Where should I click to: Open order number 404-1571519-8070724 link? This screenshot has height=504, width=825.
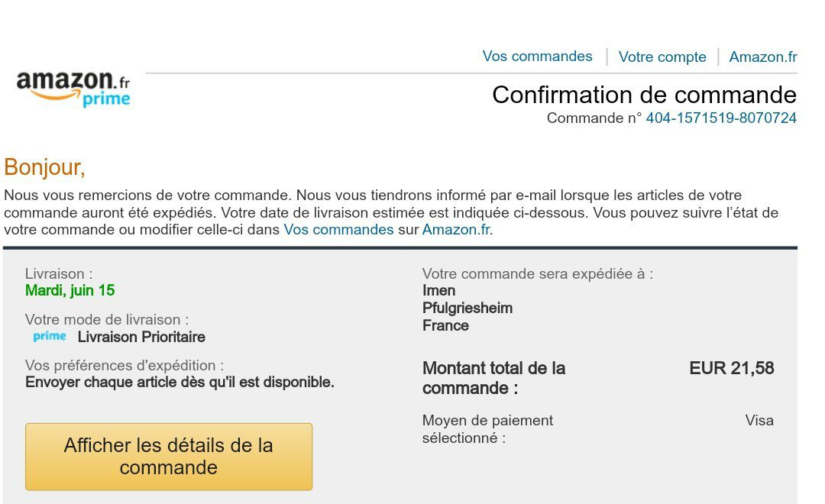(x=721, y=118)
